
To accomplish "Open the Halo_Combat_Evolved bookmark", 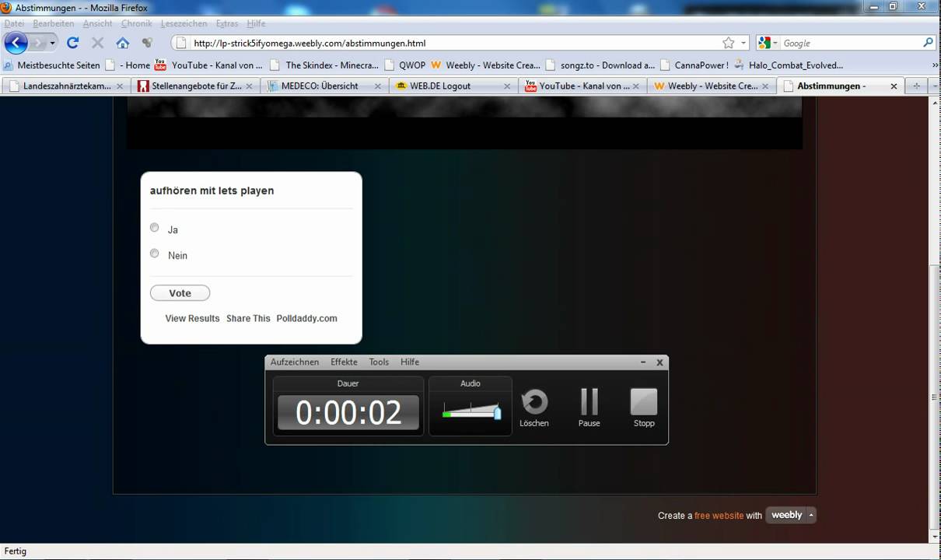I will 788,65.
